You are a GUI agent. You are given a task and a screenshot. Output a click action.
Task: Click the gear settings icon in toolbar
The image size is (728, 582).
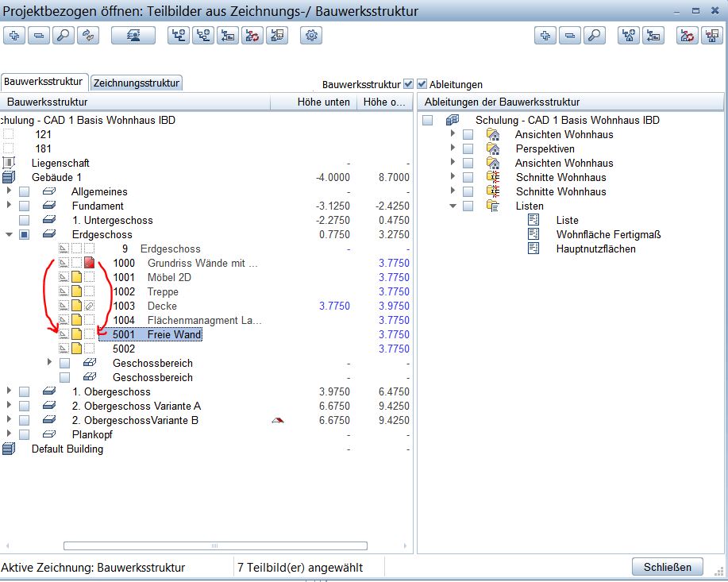coord(311,36)
